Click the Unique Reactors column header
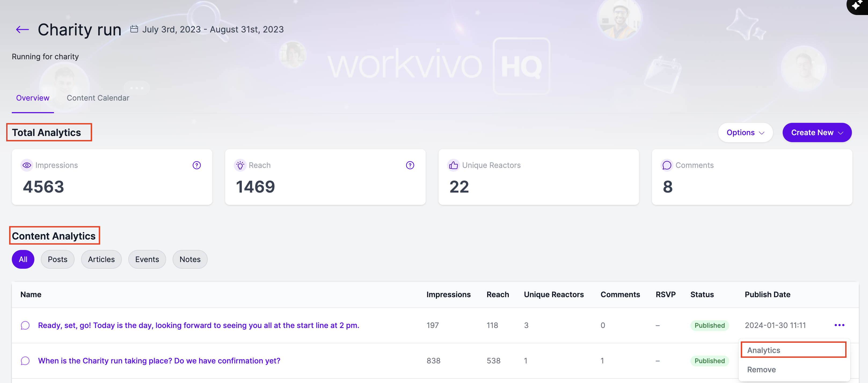868x383 pixels. (x=554, y=294)
